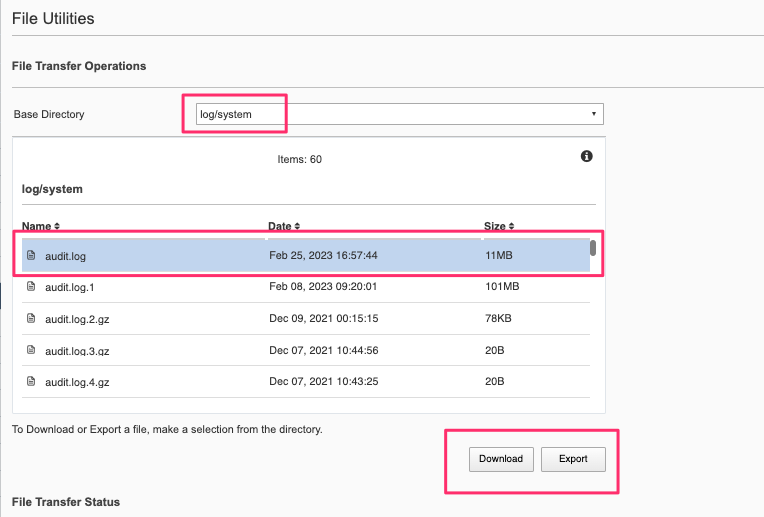Sort file list by Date column
Viewport: 764px width, 517px height.
(284, 226)
